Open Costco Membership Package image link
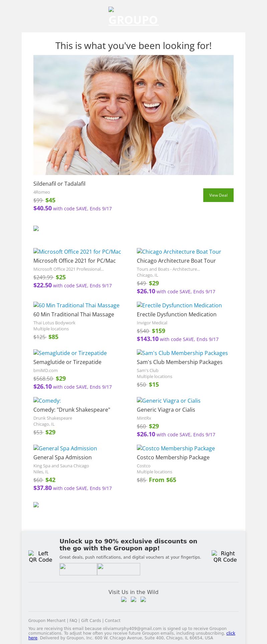This screenshot has width=267, height=644. click(176, 448)
